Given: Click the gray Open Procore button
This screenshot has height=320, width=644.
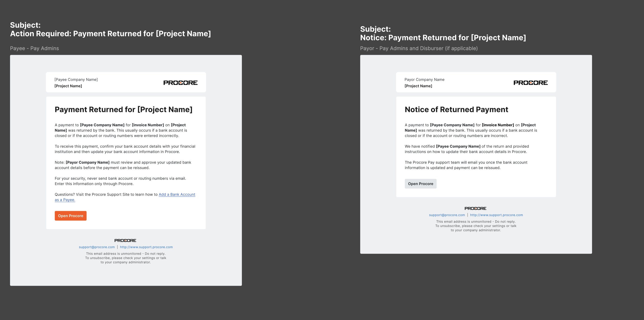Looking at the screenshot, I should 421,184.
